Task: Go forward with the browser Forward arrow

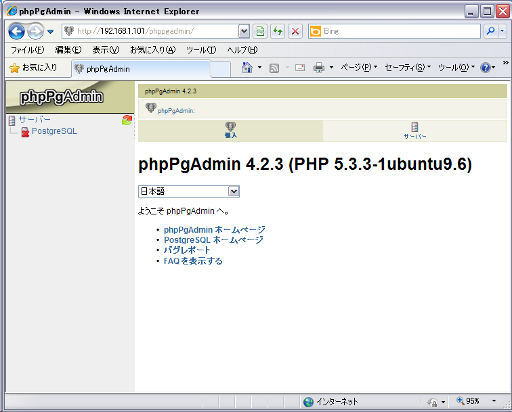Action: (x=36, y=31)
